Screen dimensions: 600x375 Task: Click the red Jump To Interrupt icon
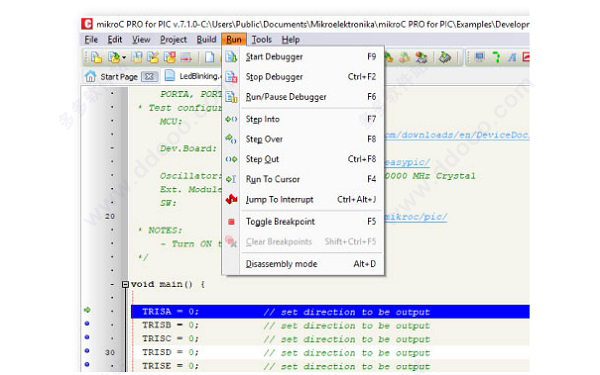pos(231,199)
